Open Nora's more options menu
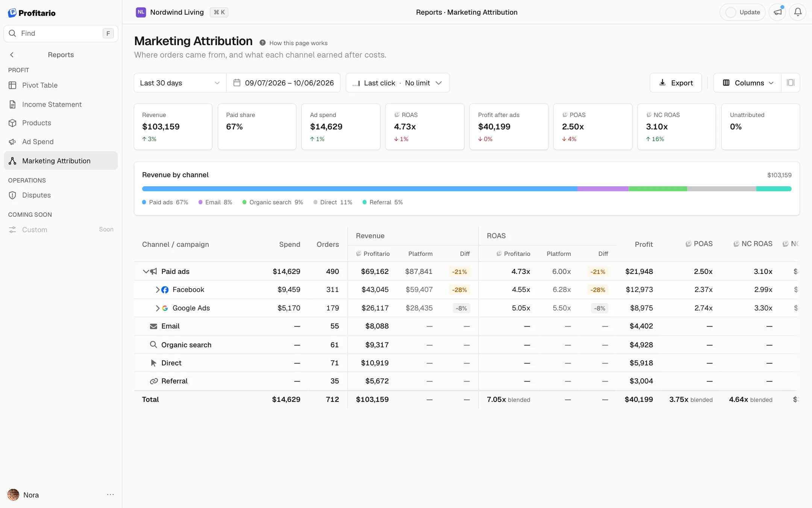812x508 pixels. click(110, 494)
